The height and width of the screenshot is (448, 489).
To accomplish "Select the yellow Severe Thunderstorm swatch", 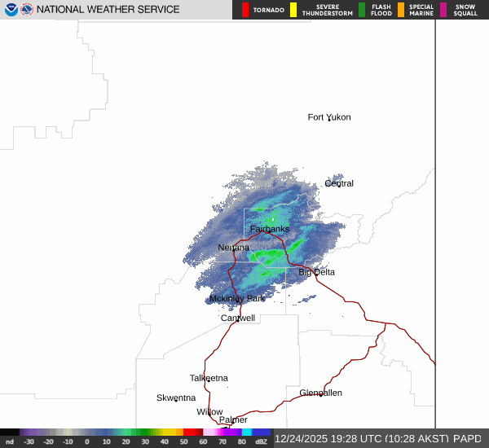I will pos(293,10).
